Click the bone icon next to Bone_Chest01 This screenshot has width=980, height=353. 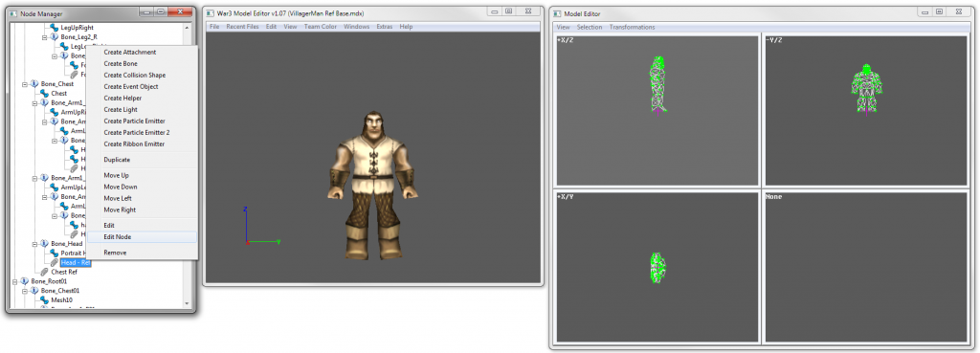pyautogui.click(x=34, y=291)
